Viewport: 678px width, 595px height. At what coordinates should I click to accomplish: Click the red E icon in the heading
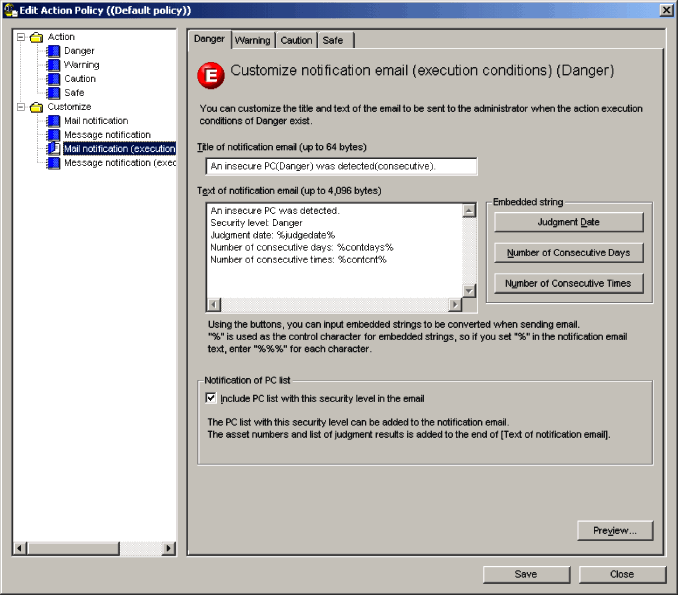pos(211,76)
